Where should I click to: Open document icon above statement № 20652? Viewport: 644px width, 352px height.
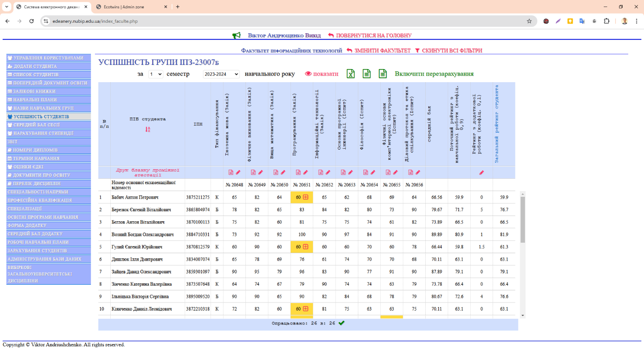point(321,172)
